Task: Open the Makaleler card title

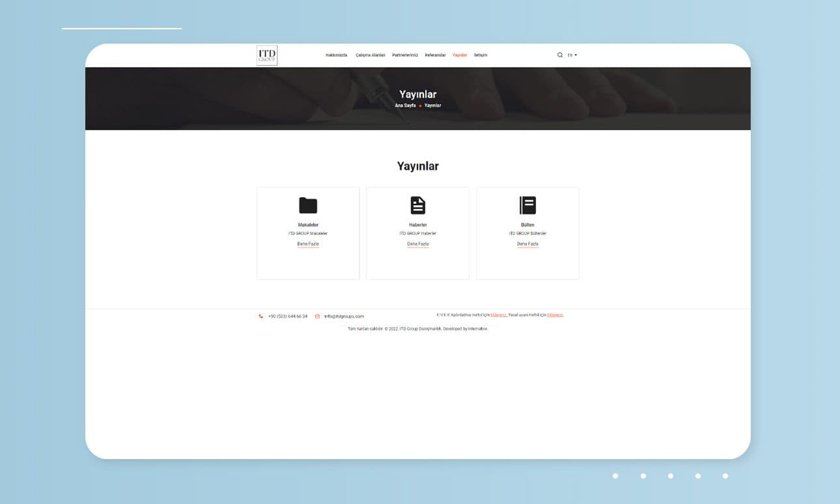Action: click(308, 225)
